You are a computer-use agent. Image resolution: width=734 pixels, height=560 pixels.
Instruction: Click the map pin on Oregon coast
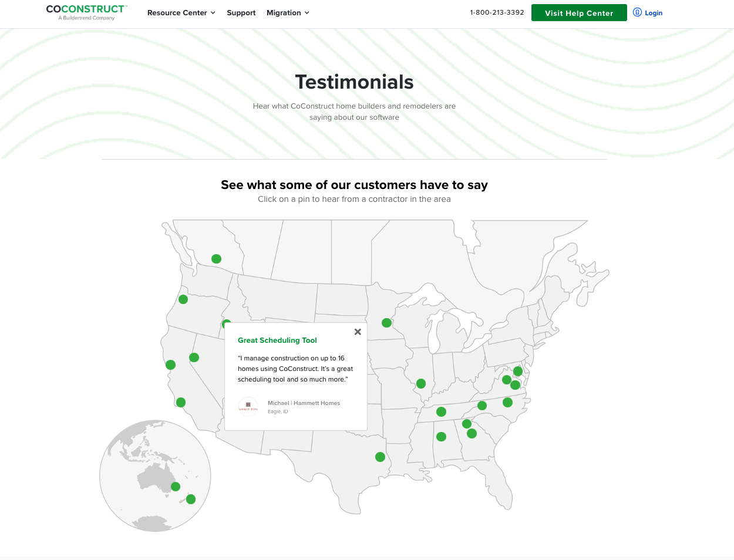183,299
